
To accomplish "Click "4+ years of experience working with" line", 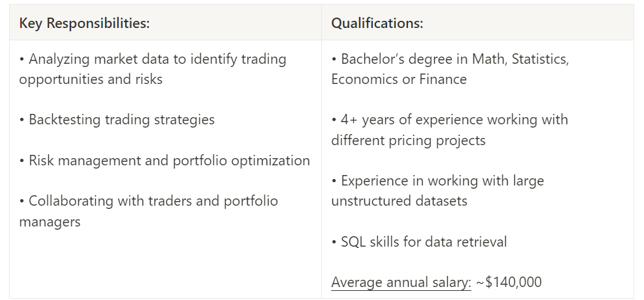I will pyautogui.click(x=450, y=120).
